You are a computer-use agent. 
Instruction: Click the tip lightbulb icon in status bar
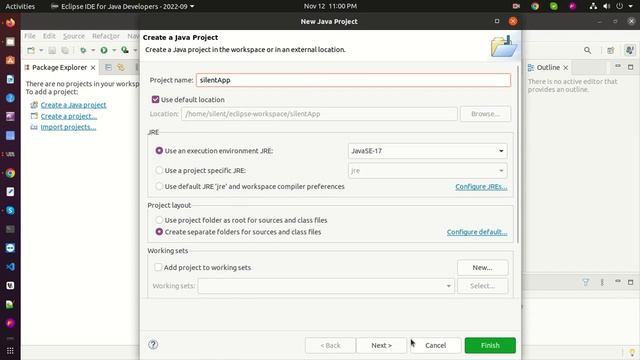click(x=632, y=353)
